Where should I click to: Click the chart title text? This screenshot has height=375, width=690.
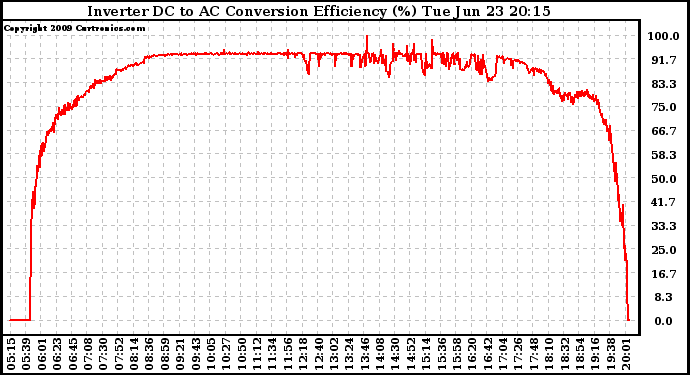[319, 11]
